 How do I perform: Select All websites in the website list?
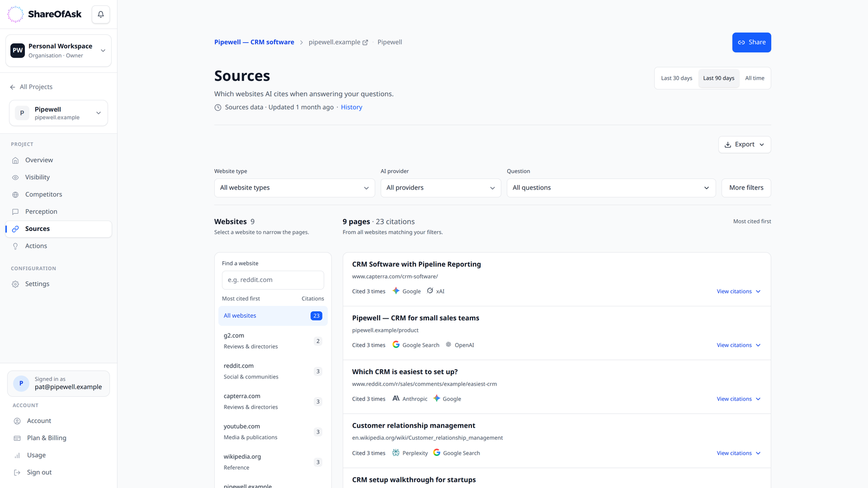(x=273, y=316)
